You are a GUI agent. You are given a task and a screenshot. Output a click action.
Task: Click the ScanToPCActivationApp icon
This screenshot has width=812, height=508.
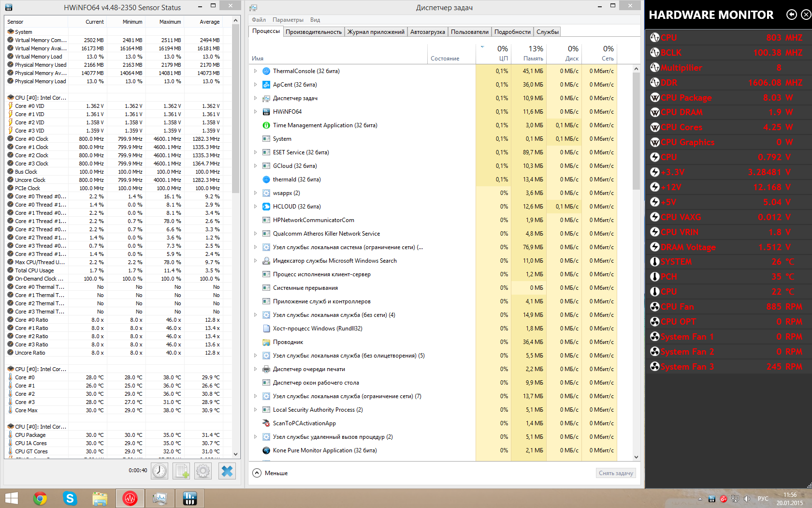(x=266, y=423)
